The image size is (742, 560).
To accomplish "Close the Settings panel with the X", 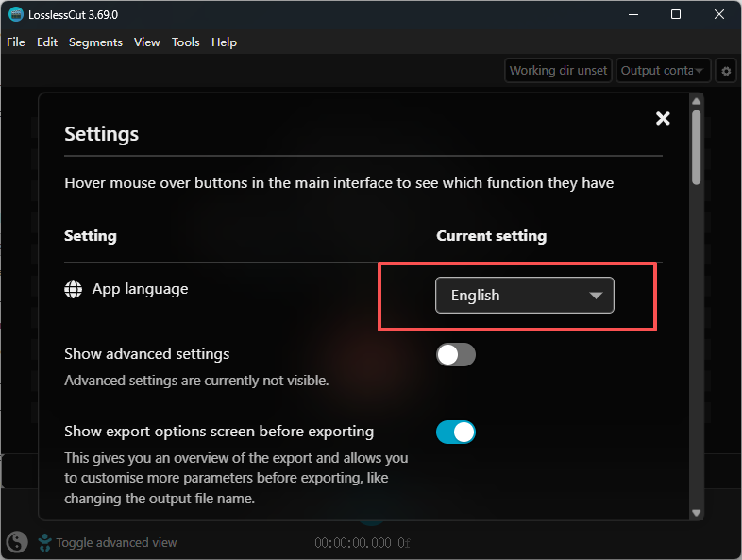I will point(663,118).
